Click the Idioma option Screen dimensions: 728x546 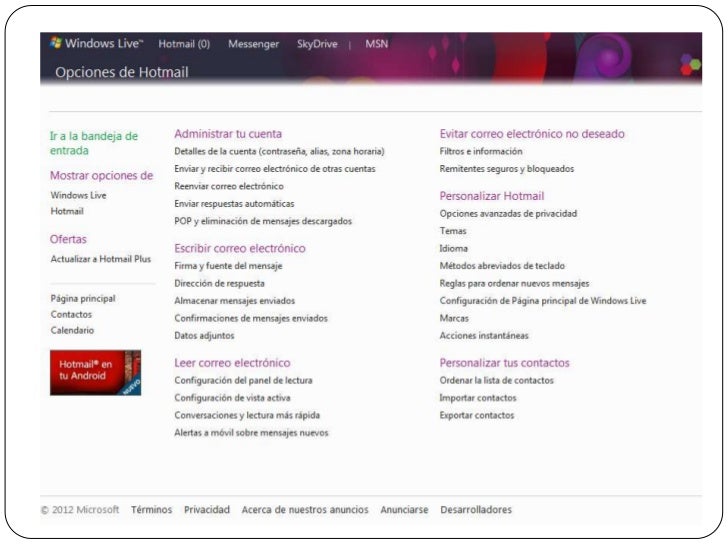point(454,248)
